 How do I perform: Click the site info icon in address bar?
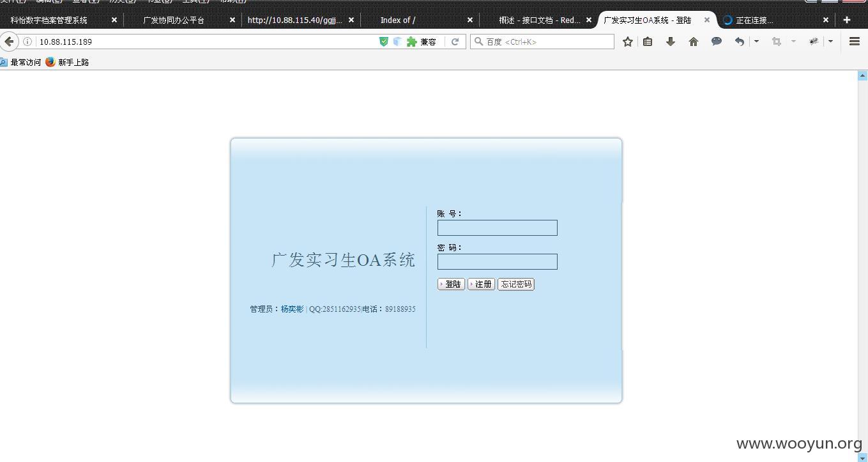(x=27, y=42)
